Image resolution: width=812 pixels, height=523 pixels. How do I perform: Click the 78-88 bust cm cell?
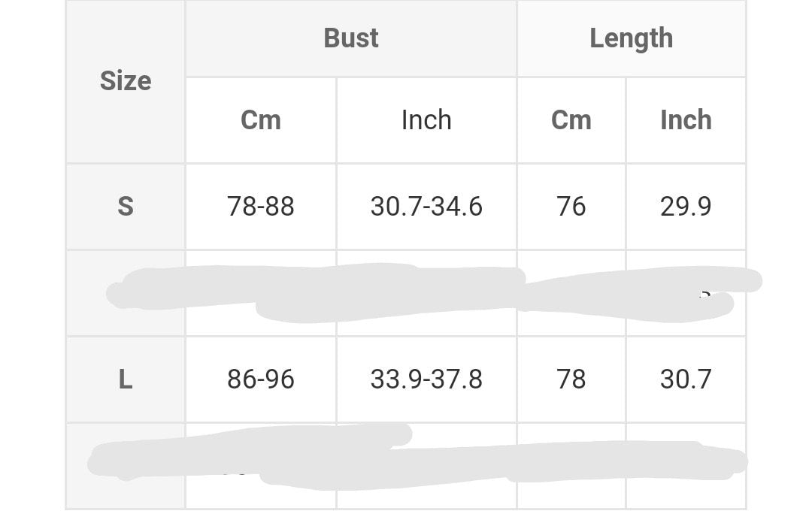pyautogui.click(x=260, y=207)
